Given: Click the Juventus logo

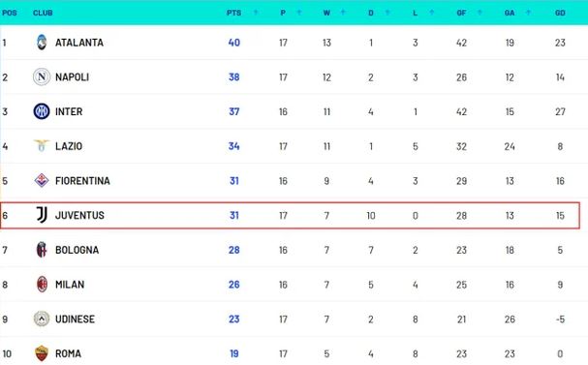Looking at the screenshot, I should tap(42, 215).
